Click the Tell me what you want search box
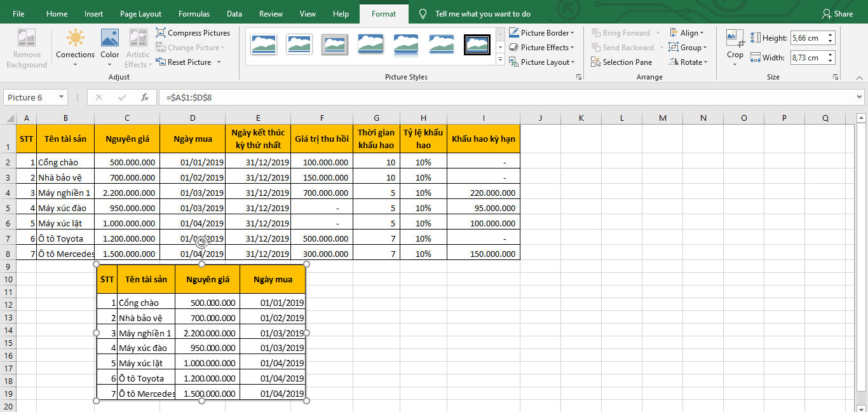The height and width of the screenshot is (412, 868). pos(482,14)
